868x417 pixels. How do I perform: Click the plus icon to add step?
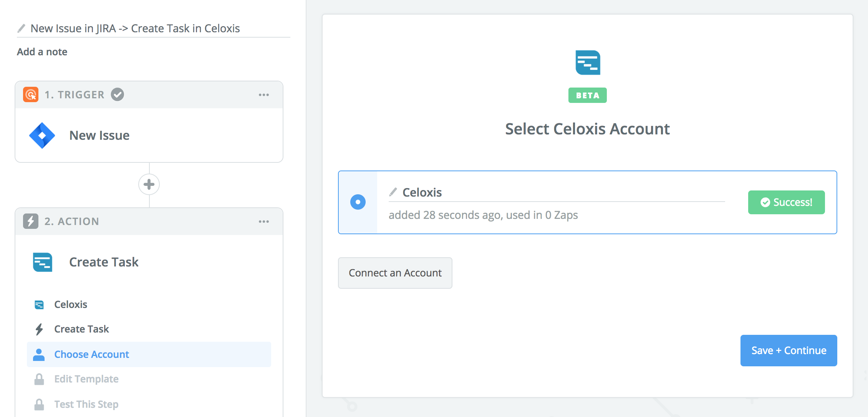pyautogui.click(x=149, y=185)
